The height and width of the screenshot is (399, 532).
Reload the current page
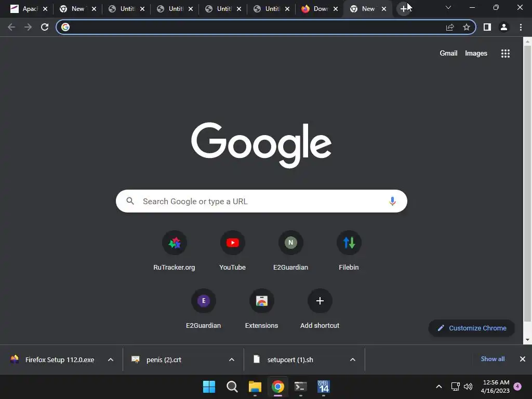click(x=45, y=27)
